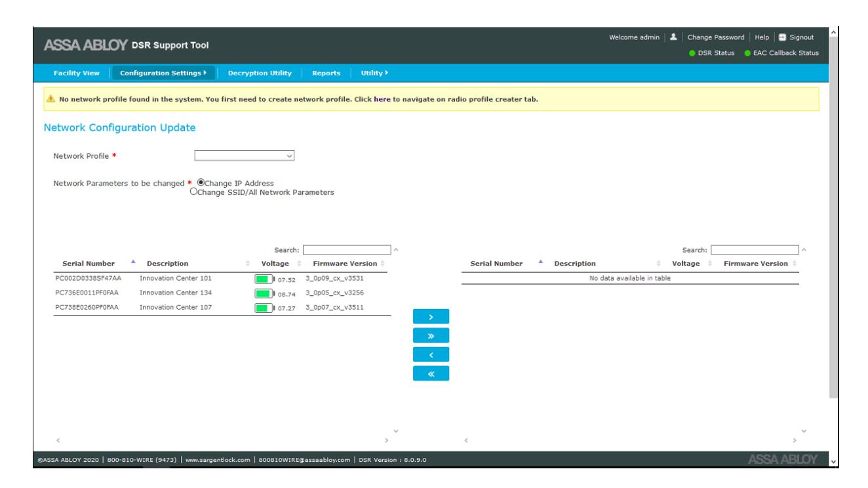Sort left table by Serial Number arrow
This screenshot has width=868, height=488.
tap(134, 262)
